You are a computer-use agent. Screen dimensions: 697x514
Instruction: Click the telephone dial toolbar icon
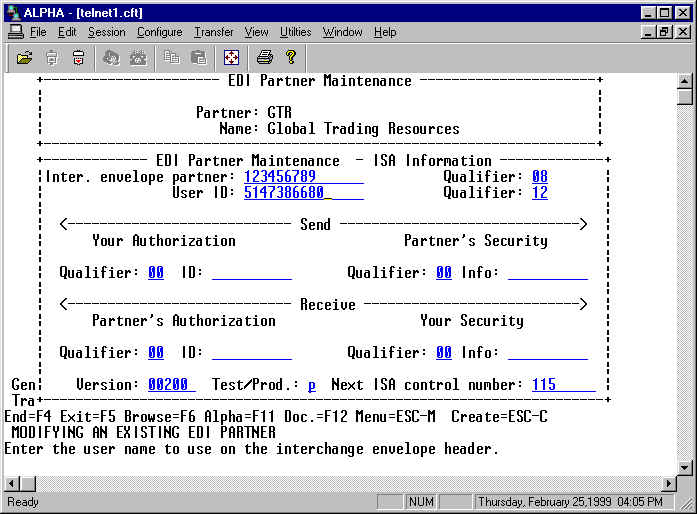point(138,57)
